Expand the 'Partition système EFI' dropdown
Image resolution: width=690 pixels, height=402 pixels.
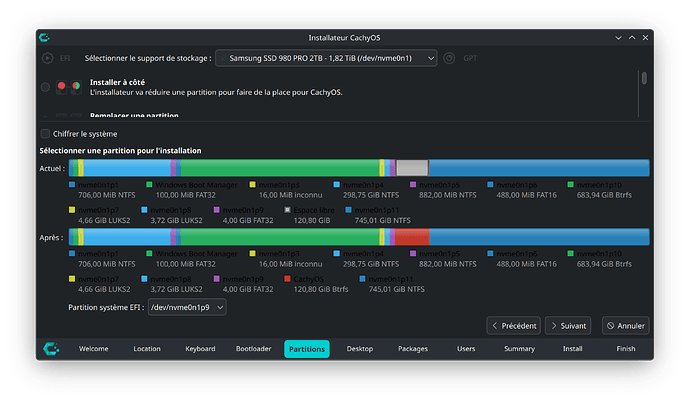[x=186, y=308]
